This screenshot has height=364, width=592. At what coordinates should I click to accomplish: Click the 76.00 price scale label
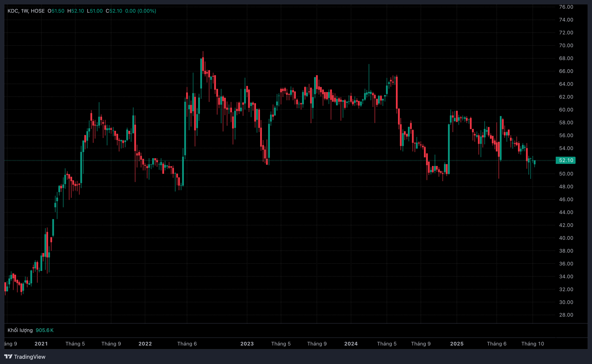(x=566, y=7)
